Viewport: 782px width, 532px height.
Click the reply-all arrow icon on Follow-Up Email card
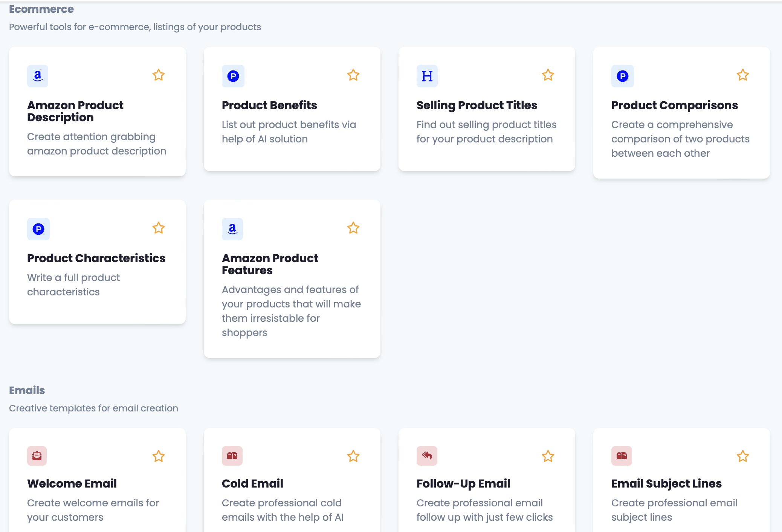(x=427, y=456)
